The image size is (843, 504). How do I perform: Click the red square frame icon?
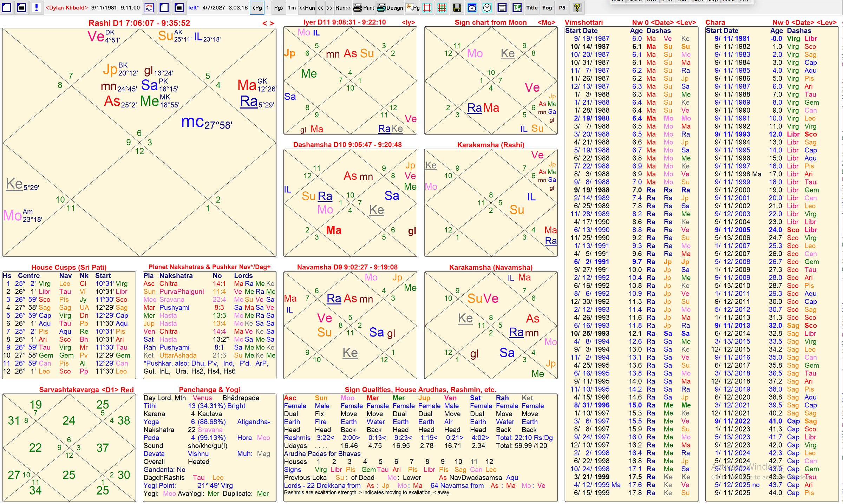coord(427,7)
